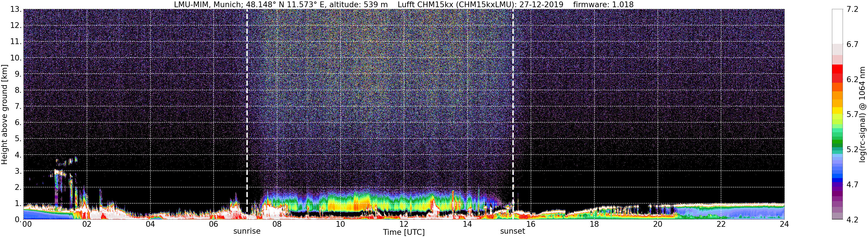Viewport: 868px width, 238px height.
Task: Click the green segment of the colorbar
Action: [837, 141]
